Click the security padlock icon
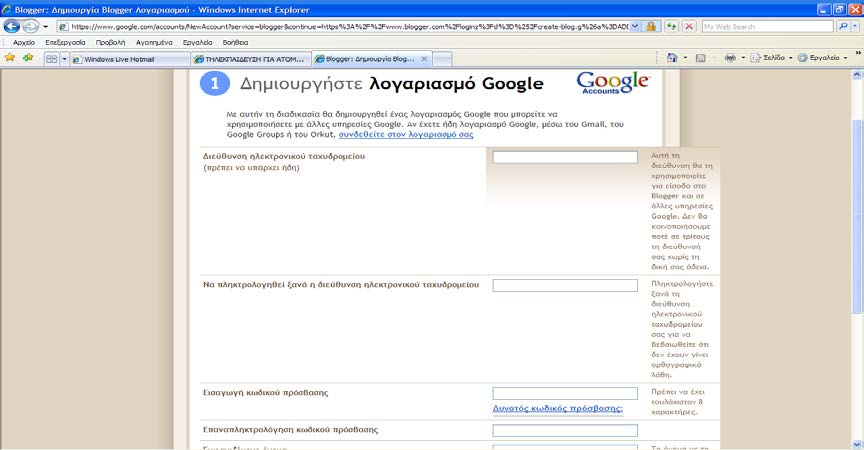 [651, 26]
